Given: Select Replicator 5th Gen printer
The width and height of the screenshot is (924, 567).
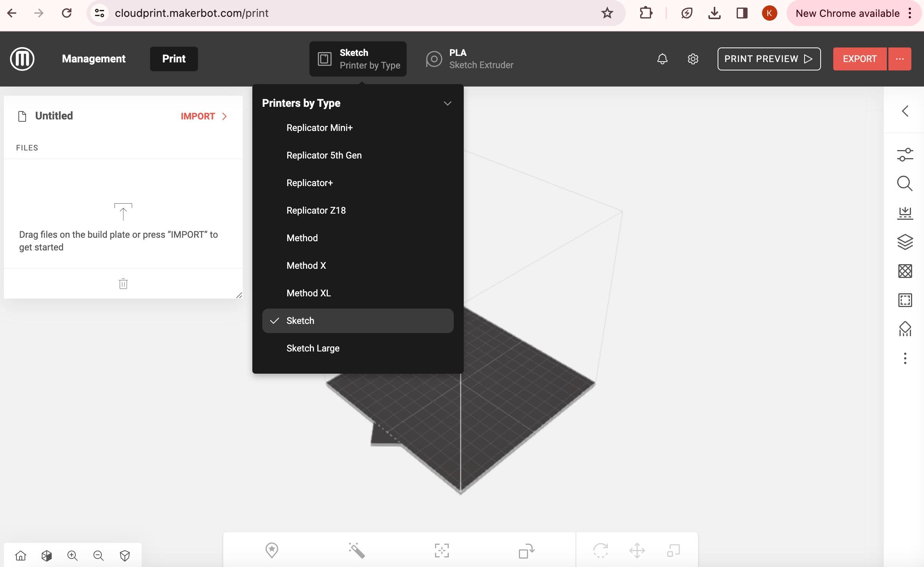Looking at the screenshot, I should [x=358, y=155].
